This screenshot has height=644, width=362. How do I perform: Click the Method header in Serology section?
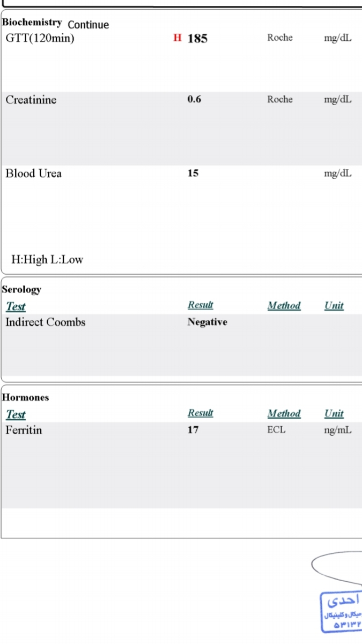point(284,305)
